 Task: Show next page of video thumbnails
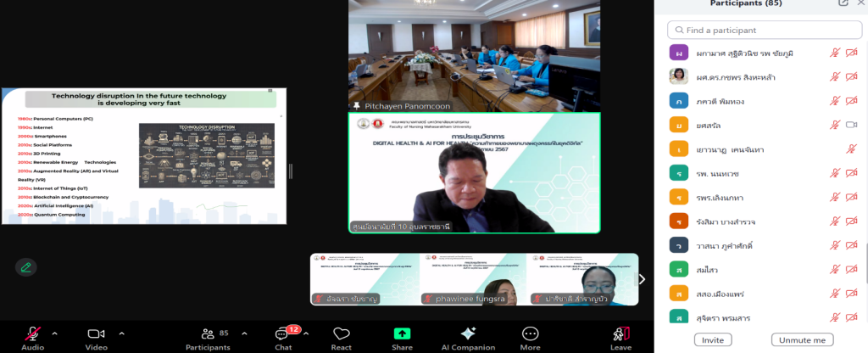[x=643, y=279]
